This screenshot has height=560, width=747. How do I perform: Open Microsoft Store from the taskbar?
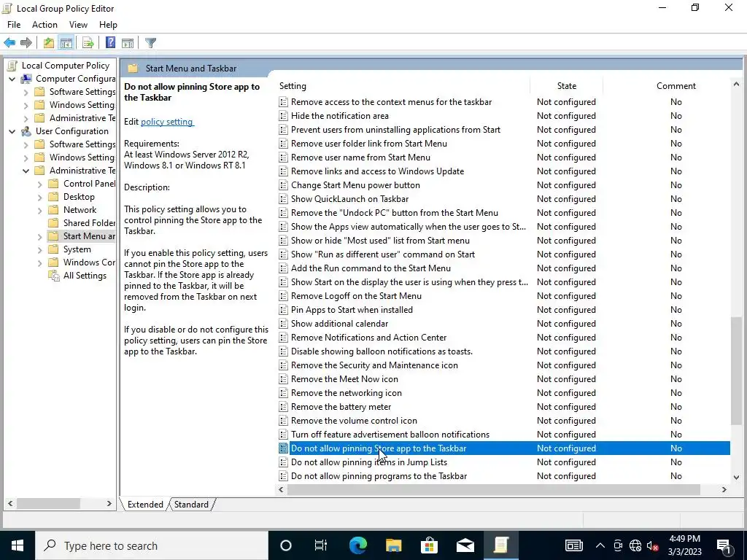click(429, 545)
